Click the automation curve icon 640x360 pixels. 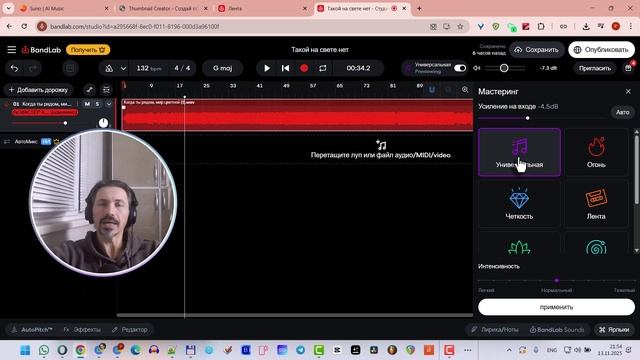(x=89, y=90)
